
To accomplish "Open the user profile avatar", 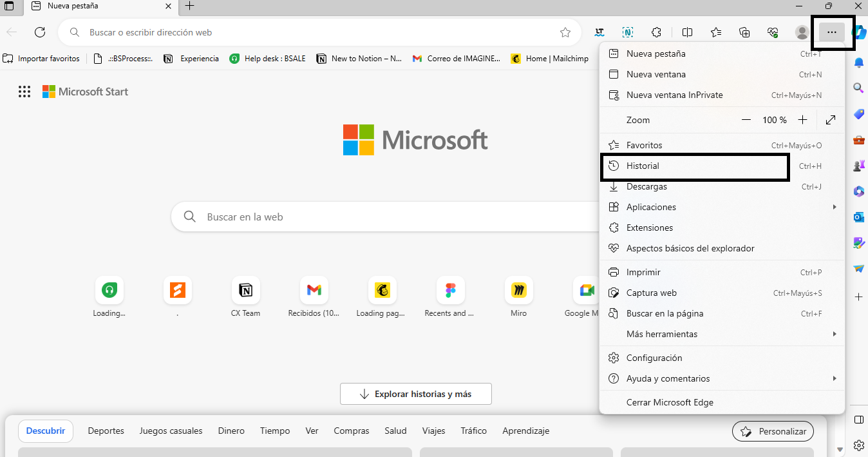I will [802, 32].
